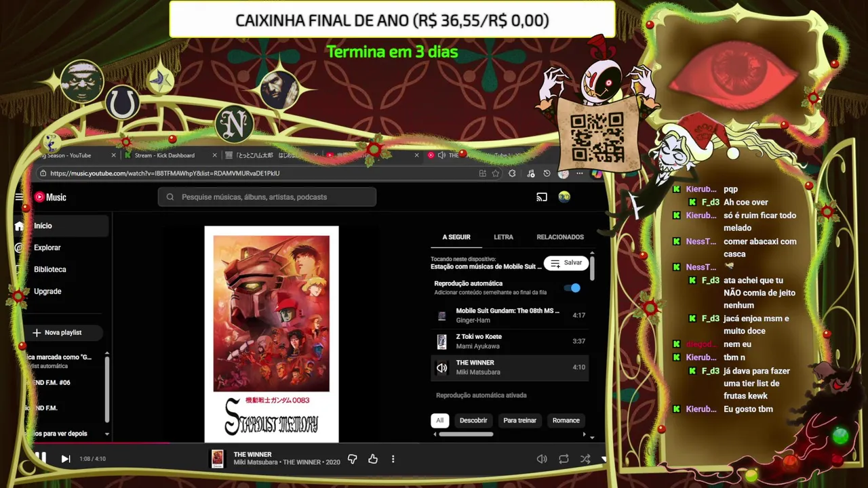Save the queue with Salvar button
This screenshot has height=488, width=868.
click(566, 263)
